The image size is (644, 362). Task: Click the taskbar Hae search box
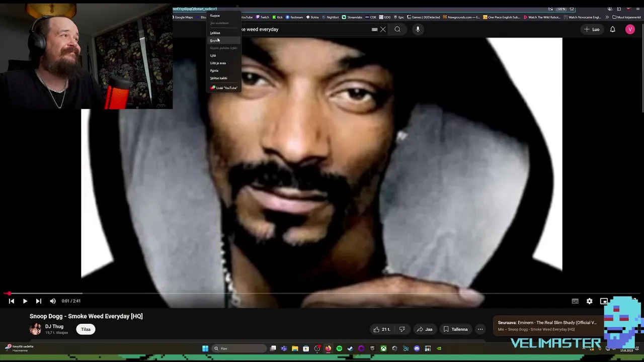point(239,348)
